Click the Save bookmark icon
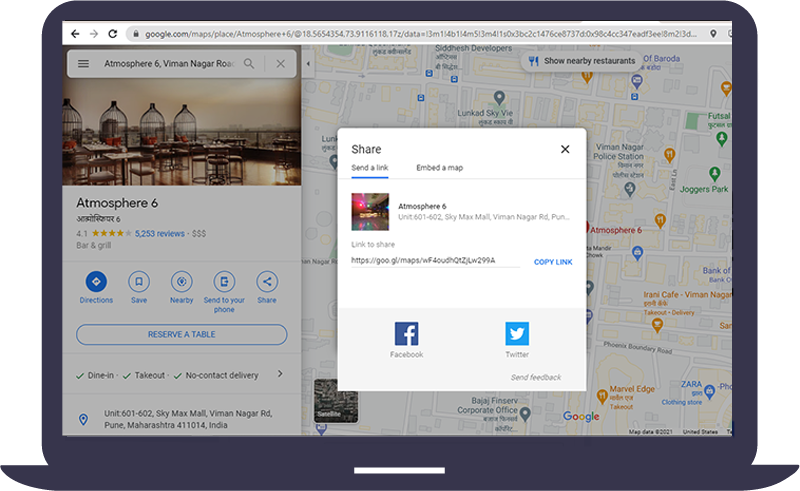The image size is (800, 491). click(x=139, y=281)
